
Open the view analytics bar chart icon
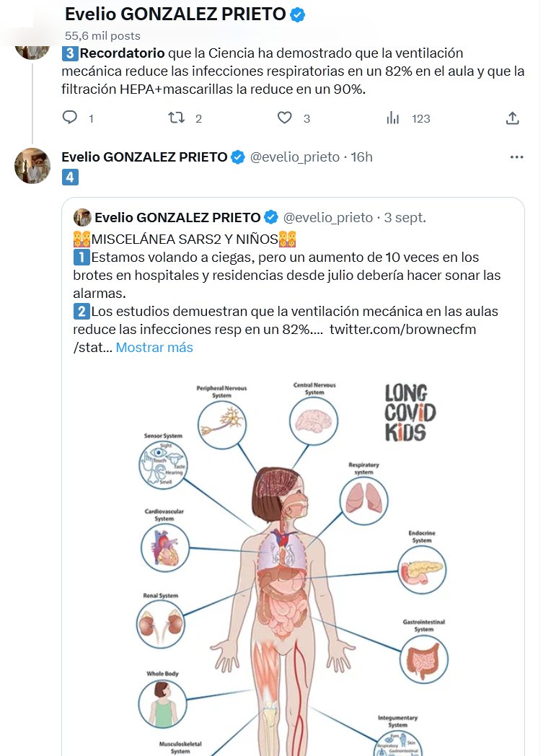pos(393,118)
